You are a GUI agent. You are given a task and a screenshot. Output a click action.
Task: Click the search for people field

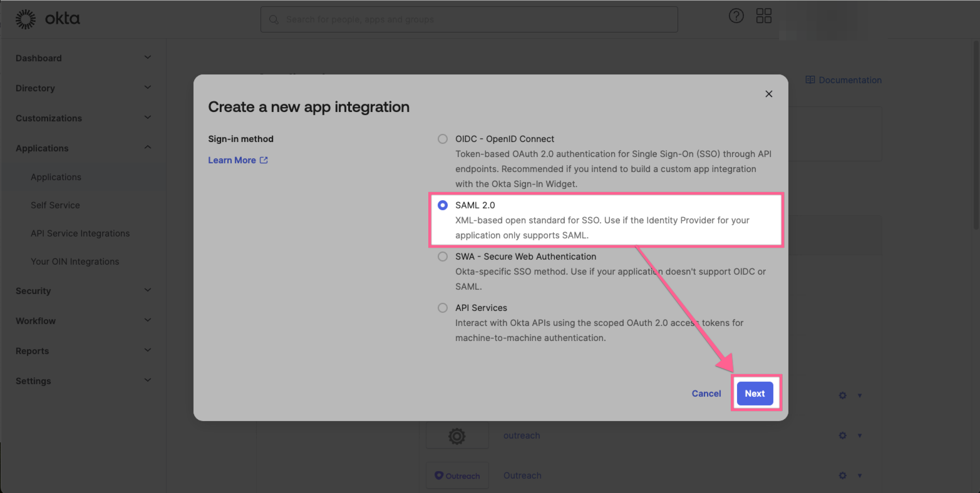(x=469, y=19)
